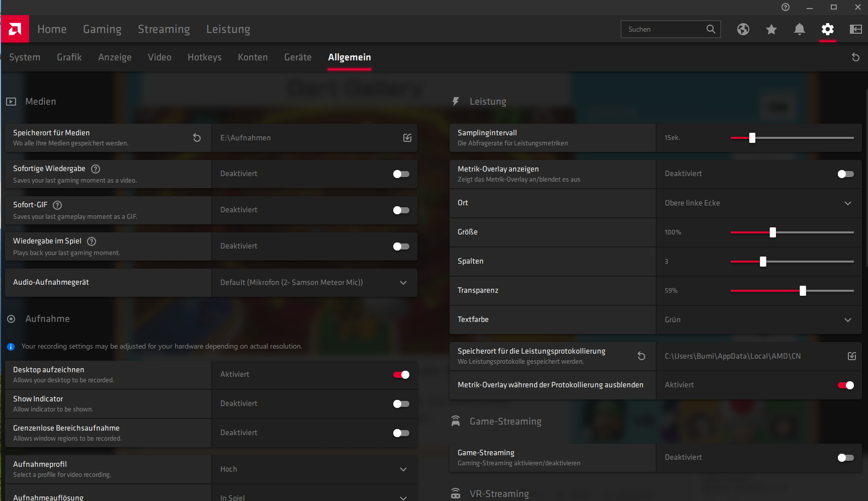Click the Medien section icon
Viewport: 868px width, 501px height.
(x=11, y=102)
